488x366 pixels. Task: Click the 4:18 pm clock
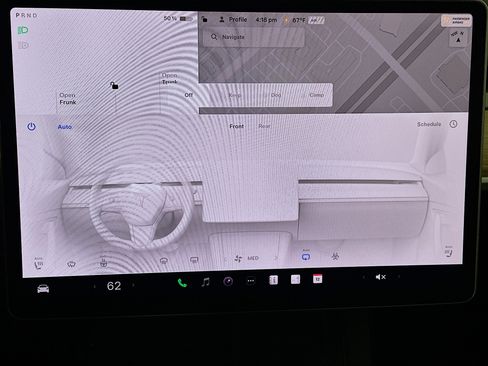[266, 20]
